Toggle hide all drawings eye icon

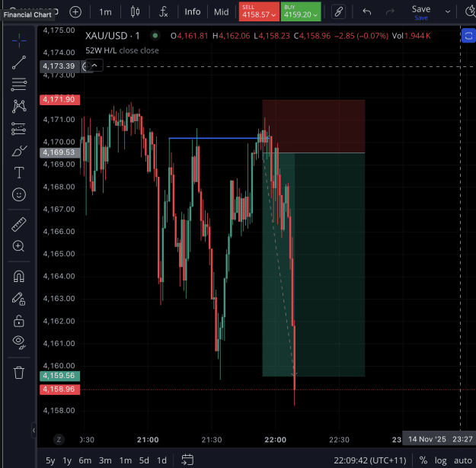click(x=19, y=342)
